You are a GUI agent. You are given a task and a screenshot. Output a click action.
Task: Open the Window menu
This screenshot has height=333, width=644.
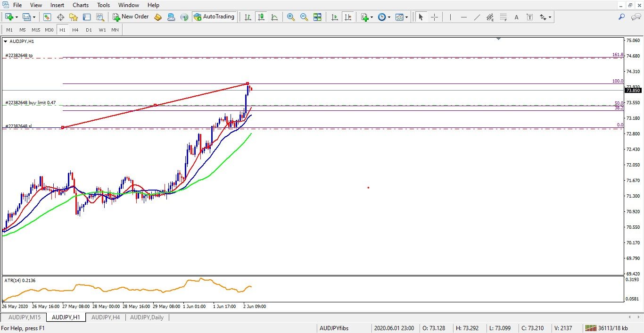129,5
